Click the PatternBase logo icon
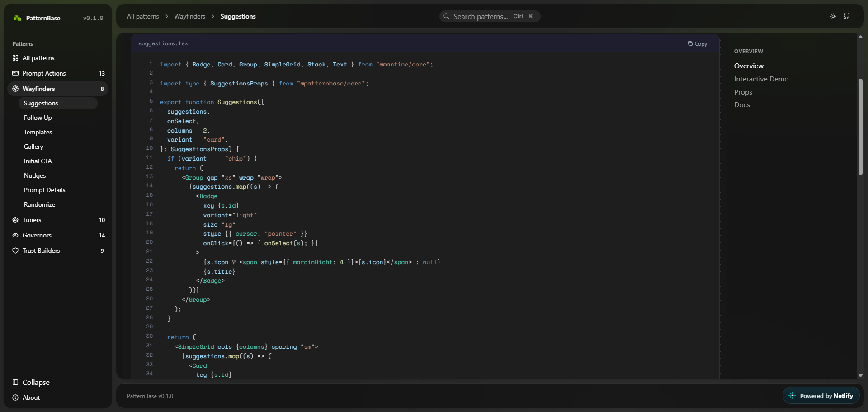 click(x=18, y=18)
